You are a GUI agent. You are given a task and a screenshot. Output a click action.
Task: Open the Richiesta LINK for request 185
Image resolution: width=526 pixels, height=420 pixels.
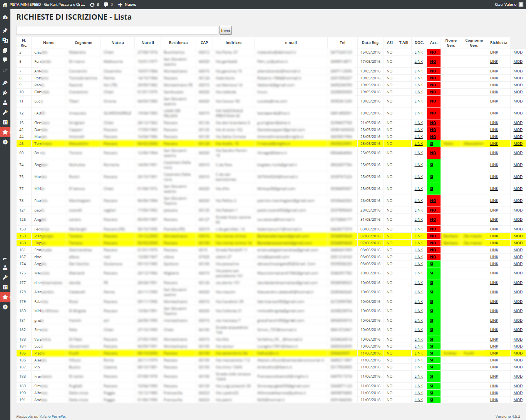[494, 353]
